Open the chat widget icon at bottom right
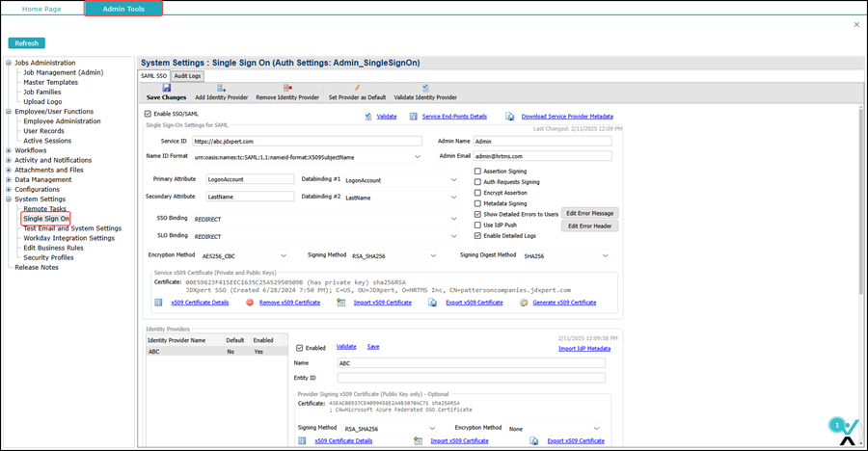868x451 pixels. tap(846, 429)
